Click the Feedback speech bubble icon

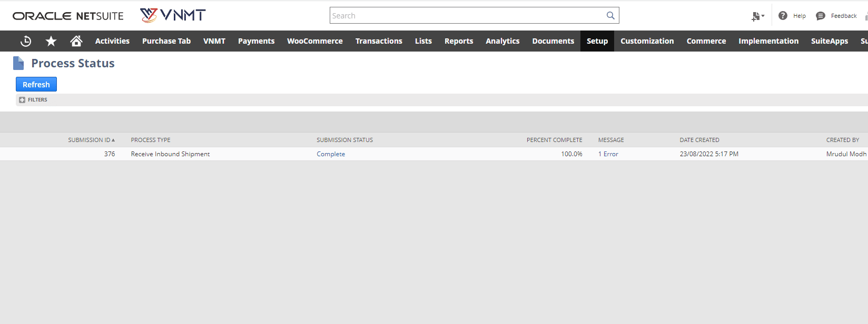tap(820, 16)
